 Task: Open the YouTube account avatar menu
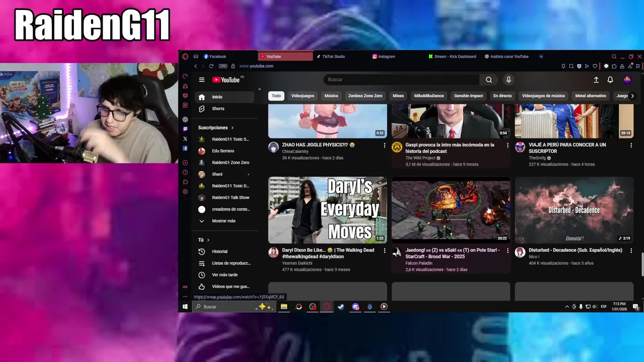point(627,79)
